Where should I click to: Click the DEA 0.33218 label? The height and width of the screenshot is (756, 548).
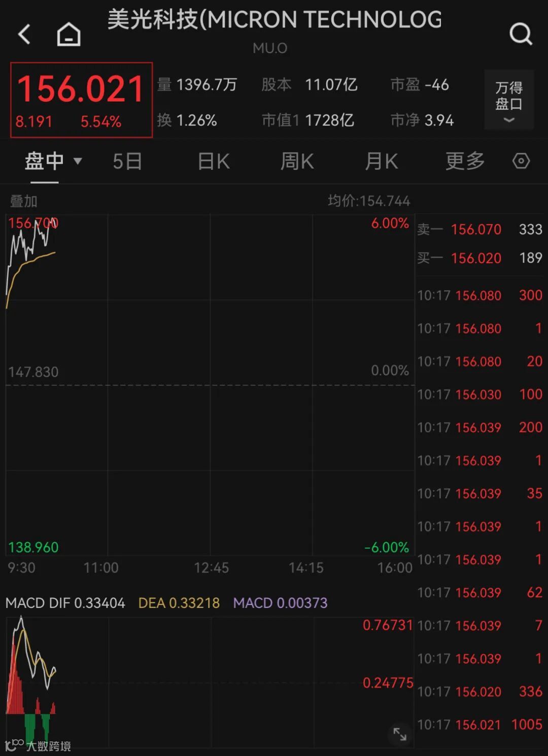point(179,603)
